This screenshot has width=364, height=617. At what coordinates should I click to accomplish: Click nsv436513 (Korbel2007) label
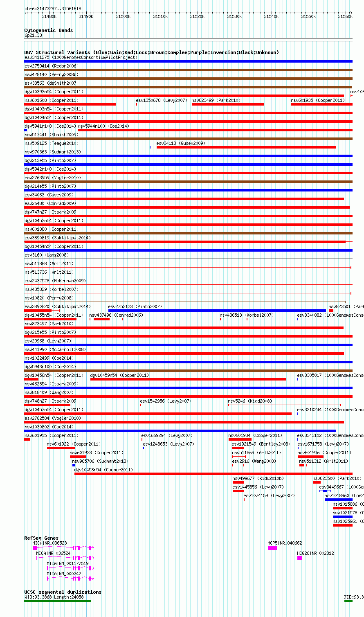[x=247, y=315]
